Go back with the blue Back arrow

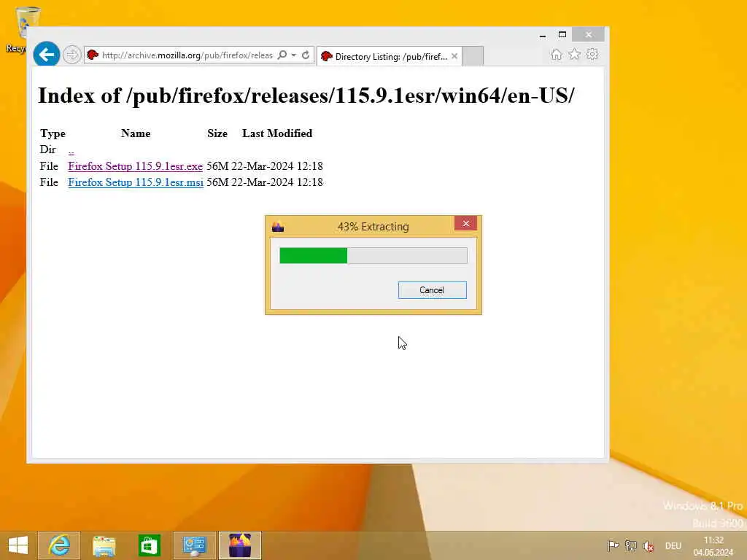[46, 55]
